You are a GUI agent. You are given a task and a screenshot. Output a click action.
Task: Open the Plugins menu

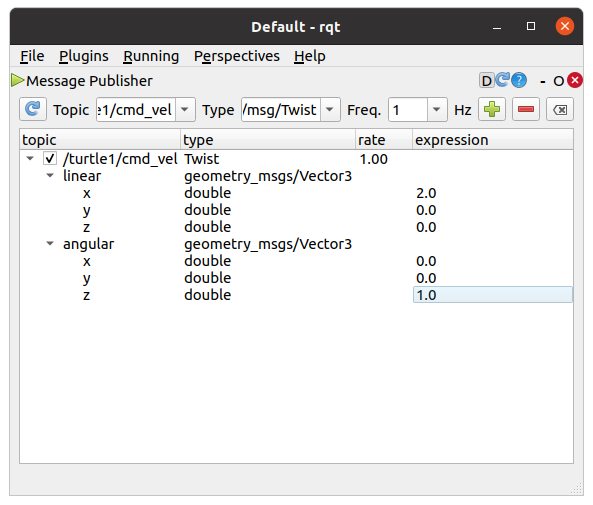[x=84, y=56]
